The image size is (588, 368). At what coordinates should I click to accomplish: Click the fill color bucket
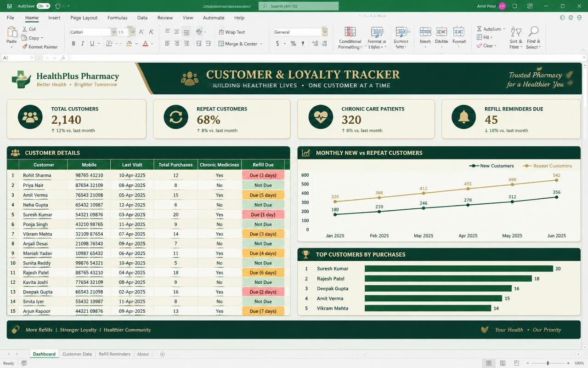click(x=129, y=44)
